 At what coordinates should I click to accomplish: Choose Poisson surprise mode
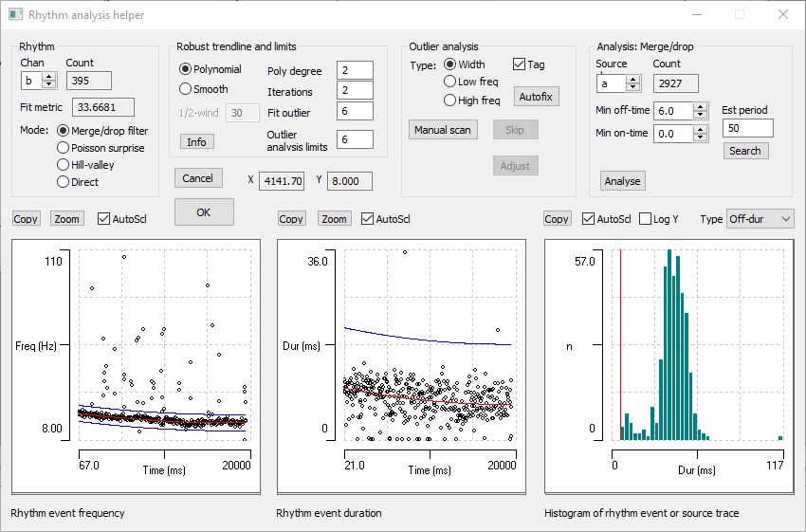click(64, 148)
